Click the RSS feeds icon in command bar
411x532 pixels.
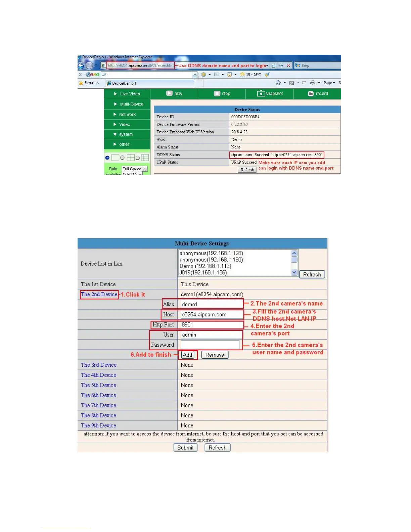291,83
